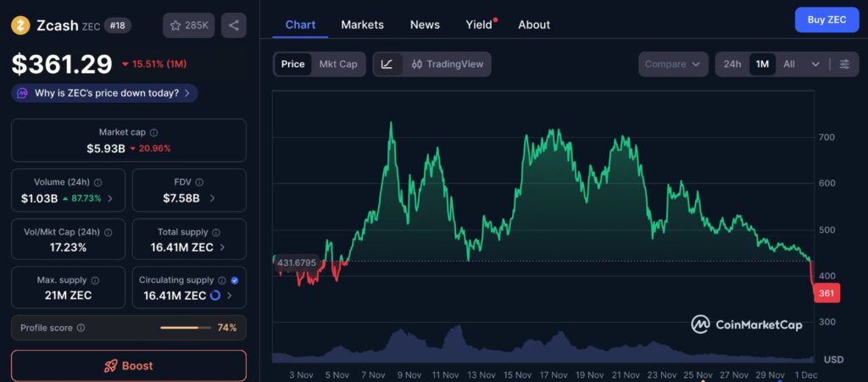Select the 24h time range
This screenshot has height=382, width=868.
[732, 64]
